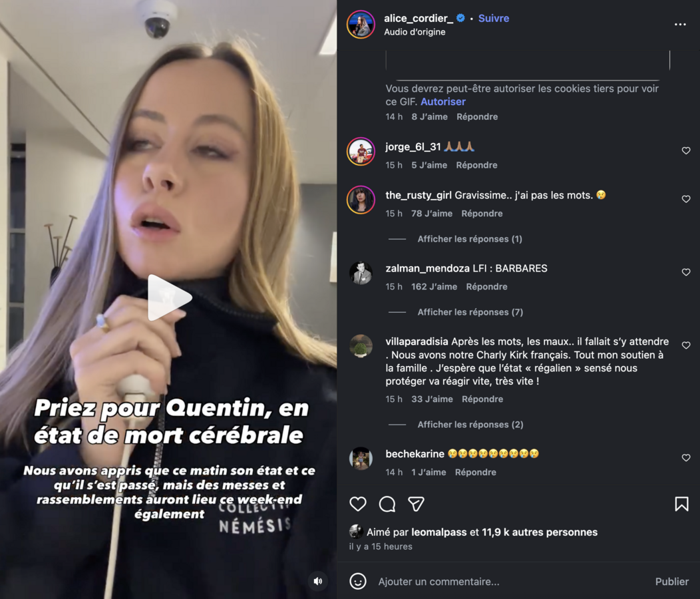Open the comments with the speech bubble icon
The image size is (700, 599).
click(x=388, y=504)
